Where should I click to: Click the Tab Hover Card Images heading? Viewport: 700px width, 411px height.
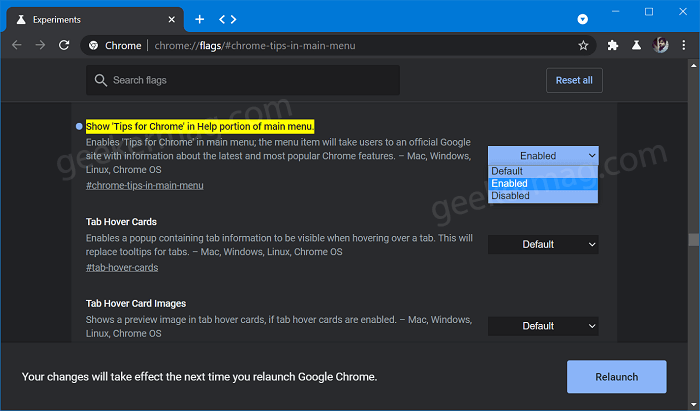coord(136,303)
